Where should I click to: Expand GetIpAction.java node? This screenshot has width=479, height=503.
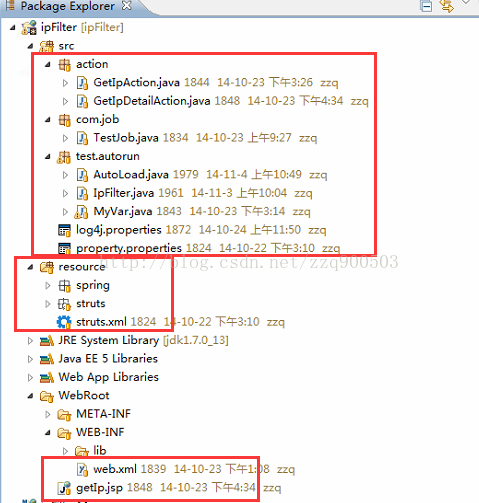(65, 83)
